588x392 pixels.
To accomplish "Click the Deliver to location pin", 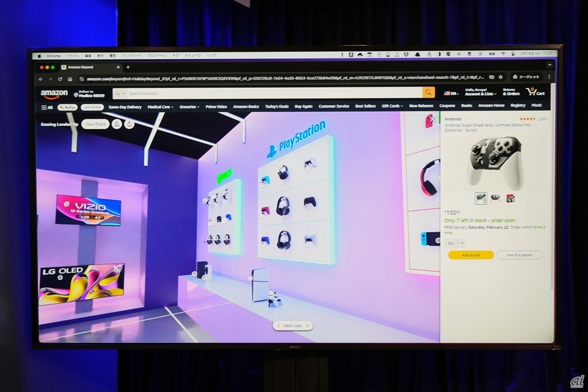I will pyautogui.click(x=76, y=95).
